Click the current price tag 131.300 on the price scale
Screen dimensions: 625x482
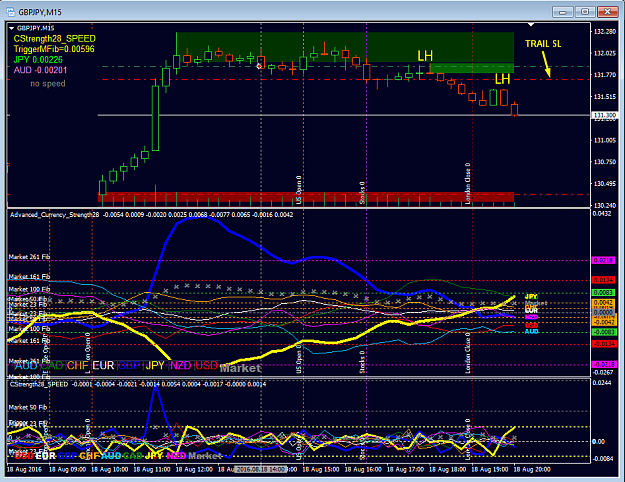605,115
